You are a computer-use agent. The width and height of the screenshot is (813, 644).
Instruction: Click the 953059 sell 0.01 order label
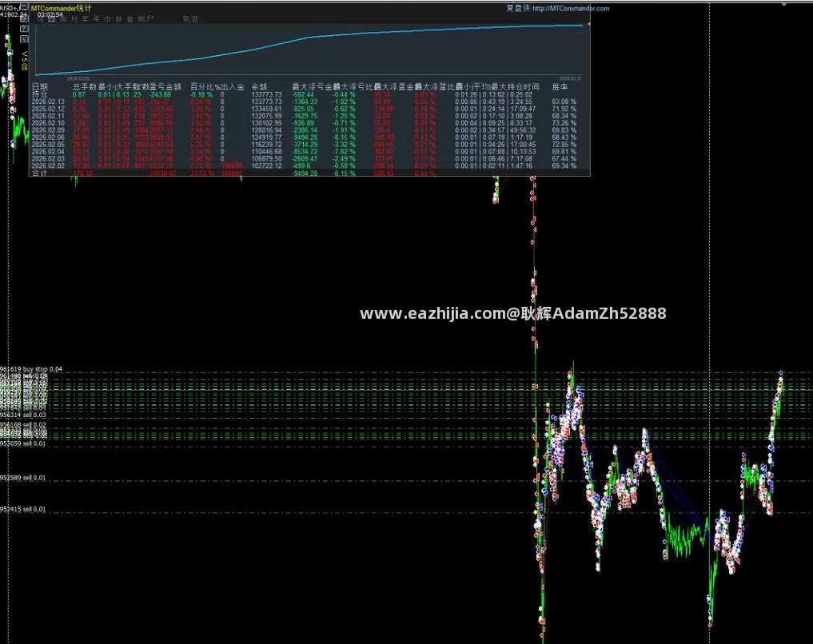23,443
